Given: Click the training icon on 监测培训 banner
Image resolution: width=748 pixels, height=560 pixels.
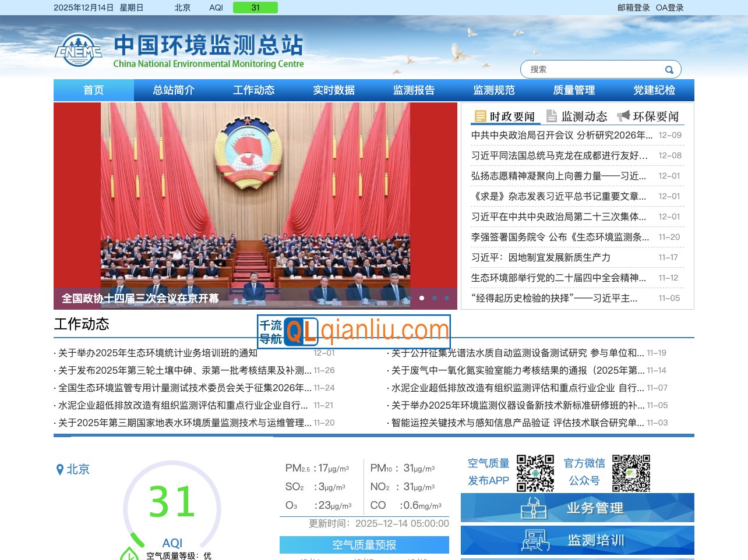Looking at the screenshot, I should click(x=537, y=540).
